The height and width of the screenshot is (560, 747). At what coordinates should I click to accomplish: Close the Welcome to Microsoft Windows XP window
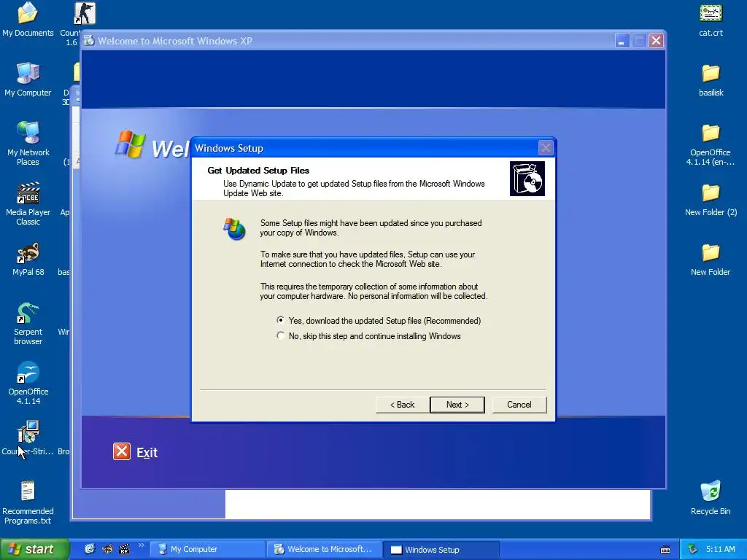tap(656, 41)
